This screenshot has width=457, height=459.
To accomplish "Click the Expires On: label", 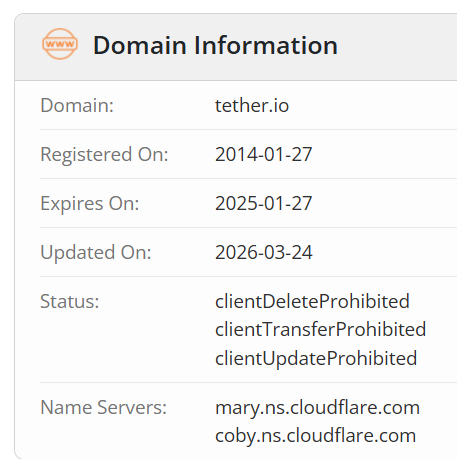I will 90,204.
